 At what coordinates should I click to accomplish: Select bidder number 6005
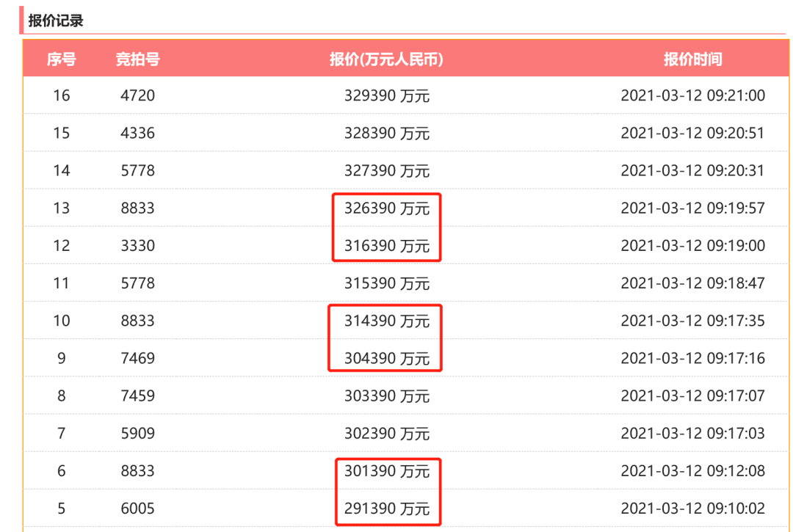(x=137, y=509)
